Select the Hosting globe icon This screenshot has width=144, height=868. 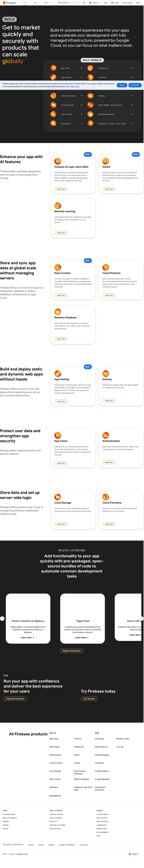point(90,96)
